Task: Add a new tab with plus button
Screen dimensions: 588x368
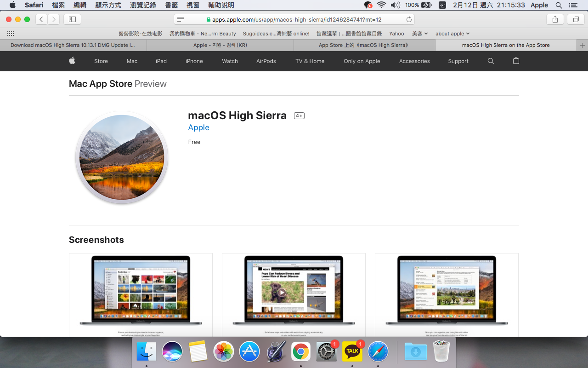Action: 582,45
